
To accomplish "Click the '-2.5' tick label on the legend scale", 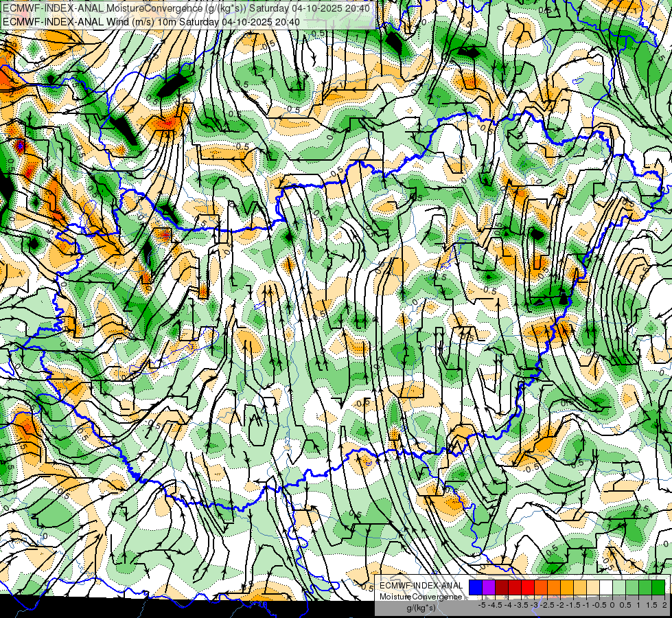I will (x=547, y=605).
